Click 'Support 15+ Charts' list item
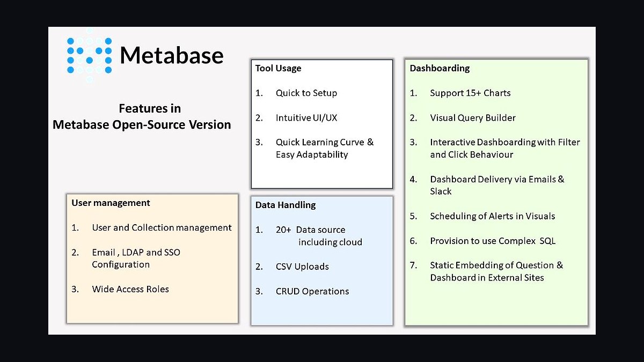Image resolution: width=644 pixels, height=362 pixels. [470, 93]
